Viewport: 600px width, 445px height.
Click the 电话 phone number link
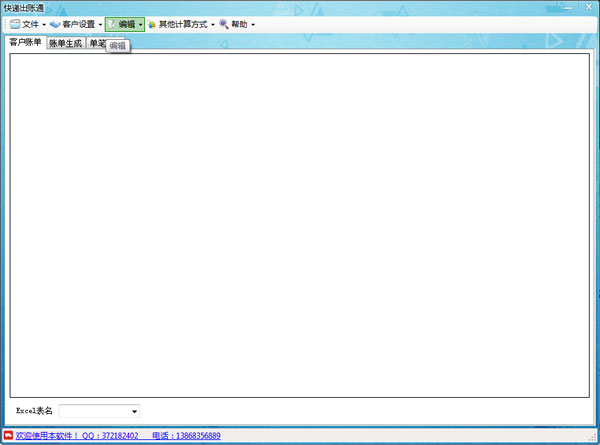186,436
